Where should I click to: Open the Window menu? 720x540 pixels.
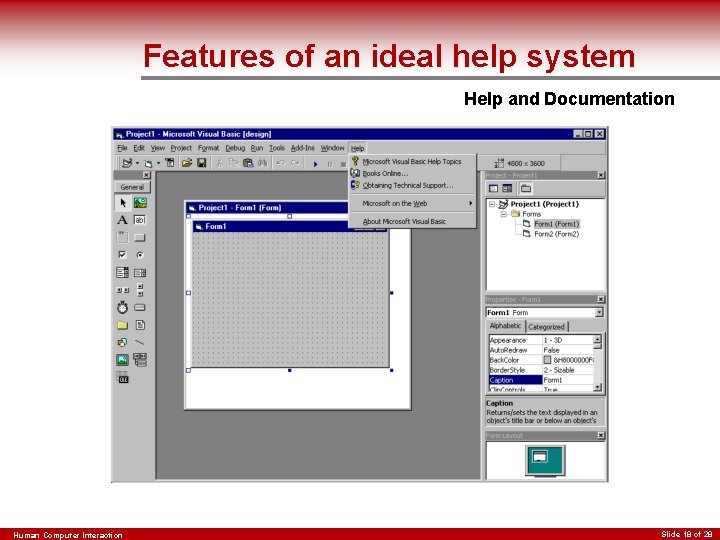[332, 148]
